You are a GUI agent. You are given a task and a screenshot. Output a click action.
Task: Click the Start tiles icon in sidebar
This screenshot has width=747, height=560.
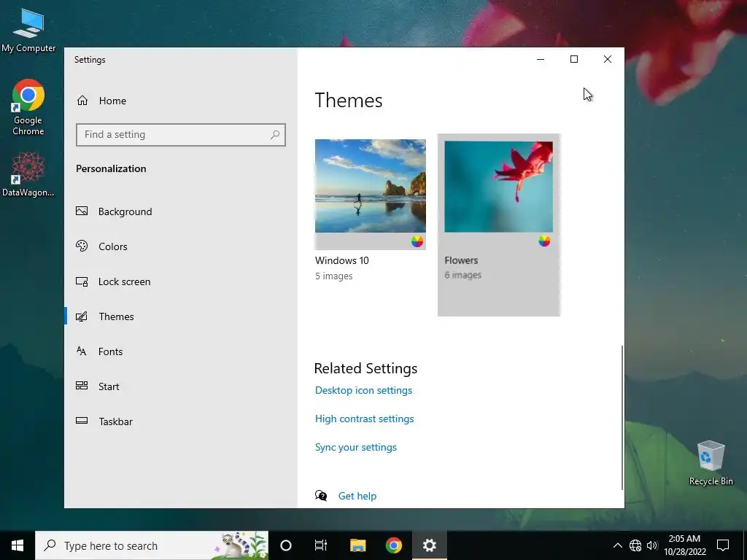click(82, 386)
